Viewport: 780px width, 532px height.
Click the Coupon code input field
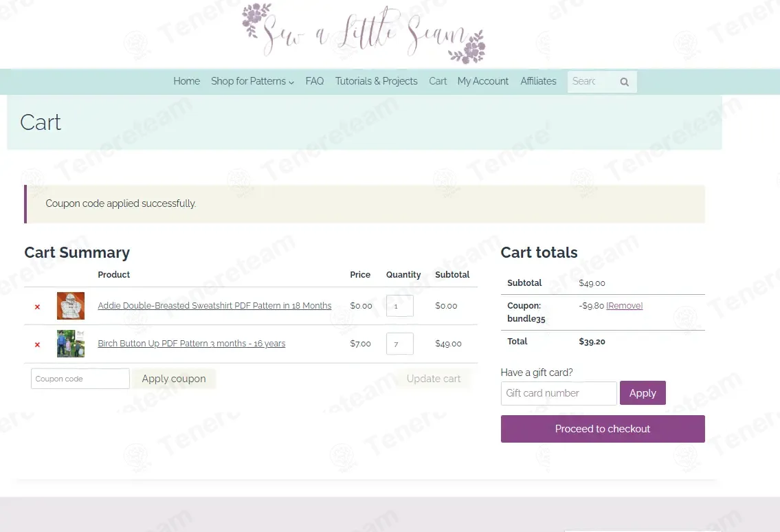pos(80,379)
